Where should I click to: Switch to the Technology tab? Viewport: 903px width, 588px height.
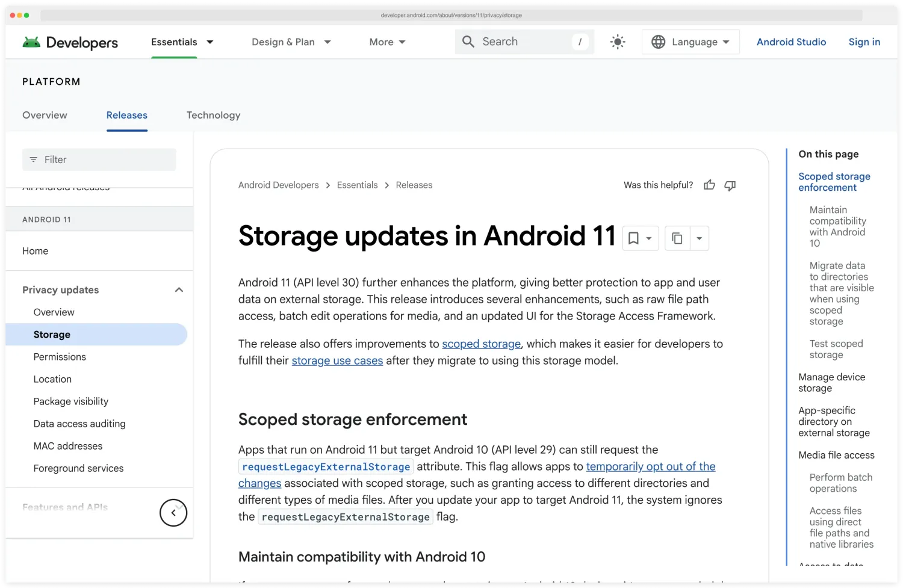point(213,115)
